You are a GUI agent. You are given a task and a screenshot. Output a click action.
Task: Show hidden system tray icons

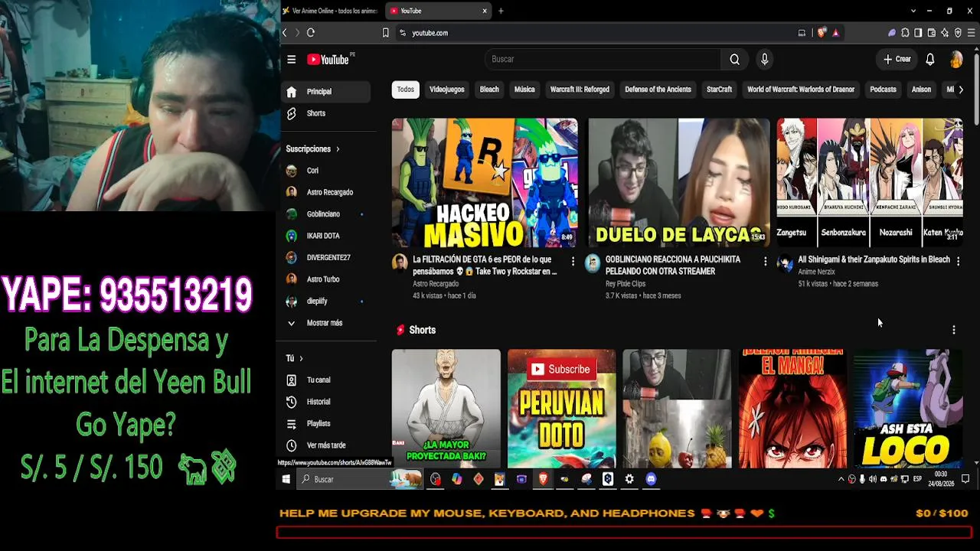pyautogui.click(x=841, y=479)
